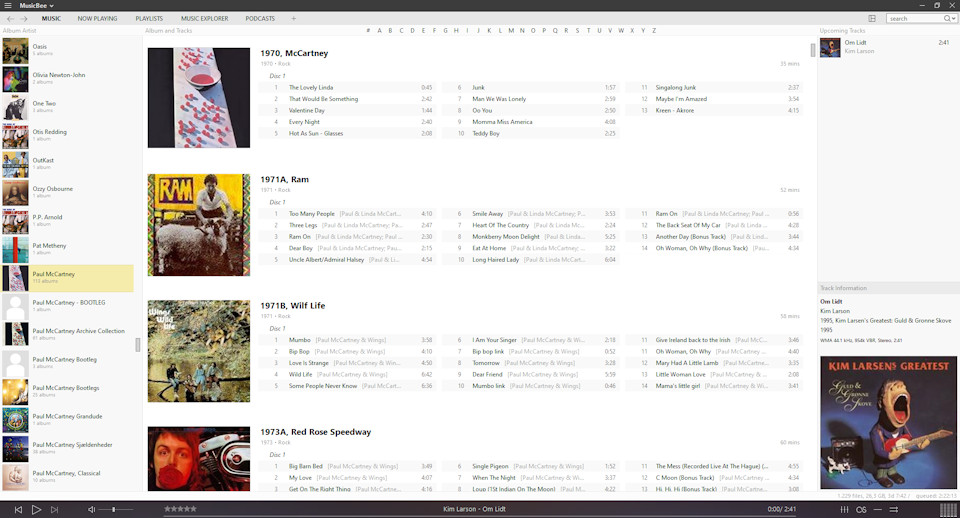Click the album list scrollbar thumb
The height and width of the screenshot is (518, 960).
(x=812, y=50)
